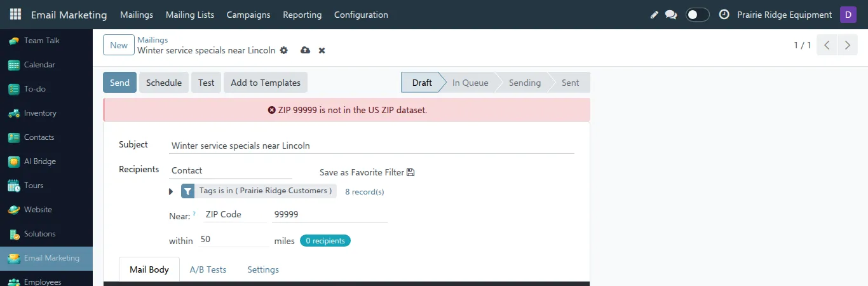Open the Recipients Contact dropdown
Screen dimensions: 868x286
tap(231, 170)
